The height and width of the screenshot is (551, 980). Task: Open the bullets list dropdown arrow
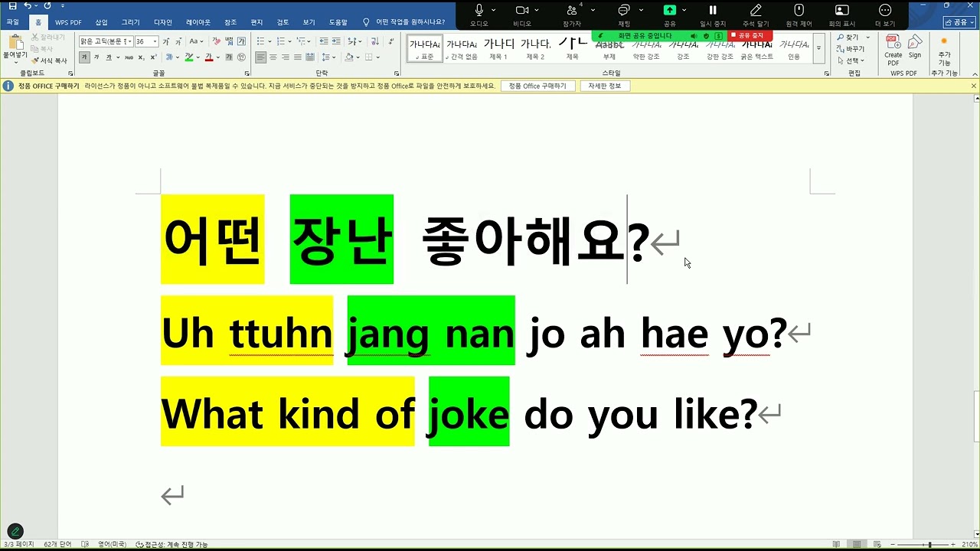(x=269, y=41)
